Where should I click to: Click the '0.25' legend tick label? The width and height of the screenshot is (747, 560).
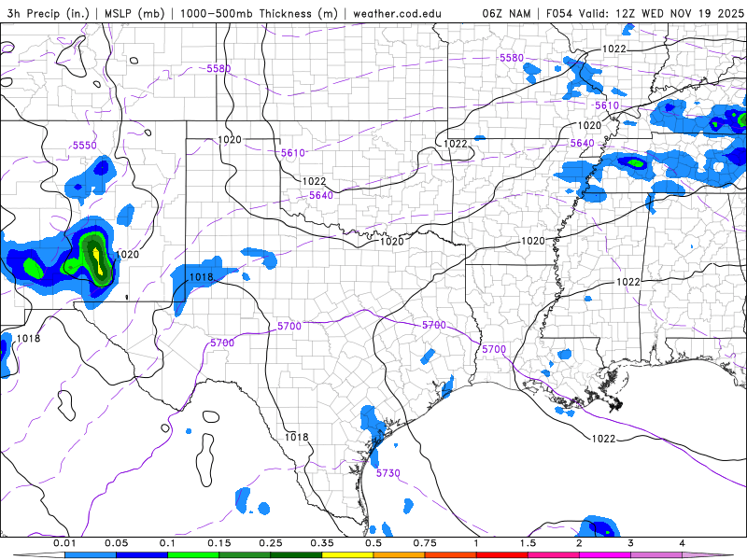click(x=271, y=543)
